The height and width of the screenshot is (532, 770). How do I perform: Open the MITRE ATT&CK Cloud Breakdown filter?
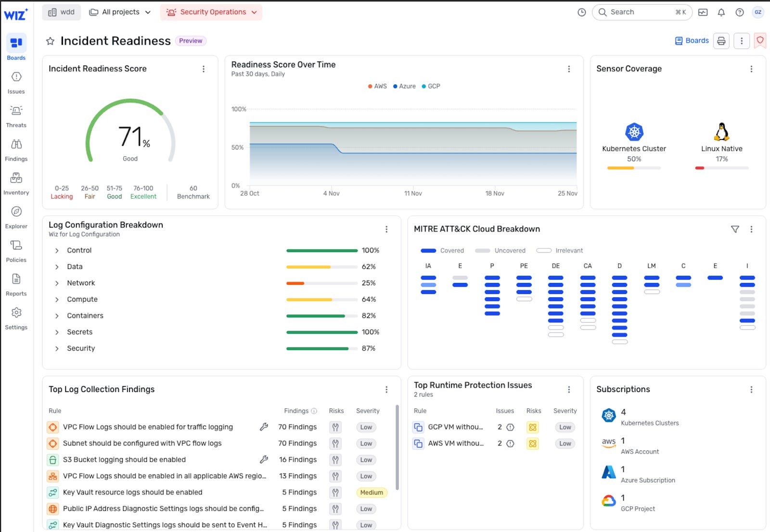click(x=734, y=229)
